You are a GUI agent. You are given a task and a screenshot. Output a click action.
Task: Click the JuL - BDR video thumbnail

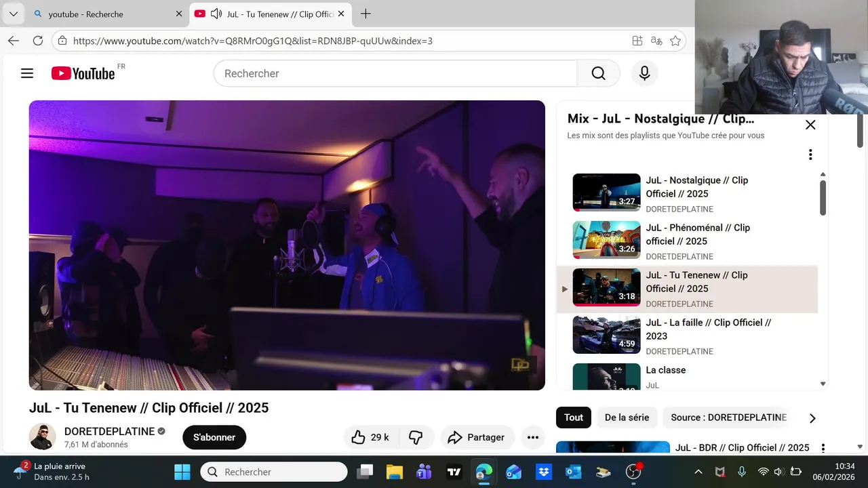pyautogui.click(x=613, y=447)
